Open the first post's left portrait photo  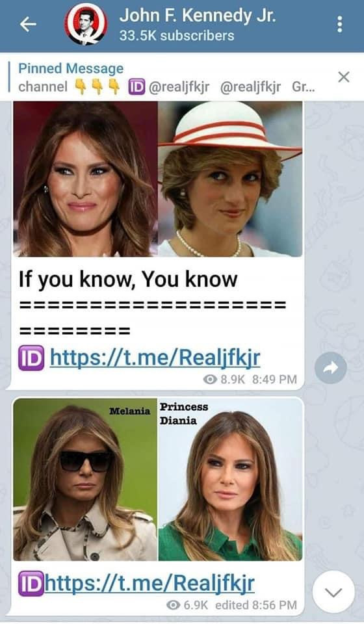[x=85, y=179]
